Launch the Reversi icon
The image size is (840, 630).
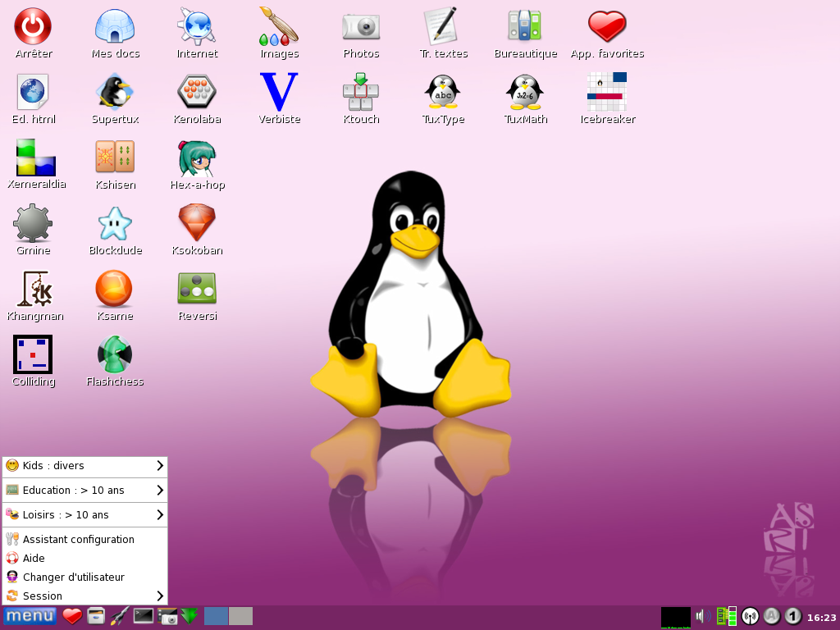(197, 288)
